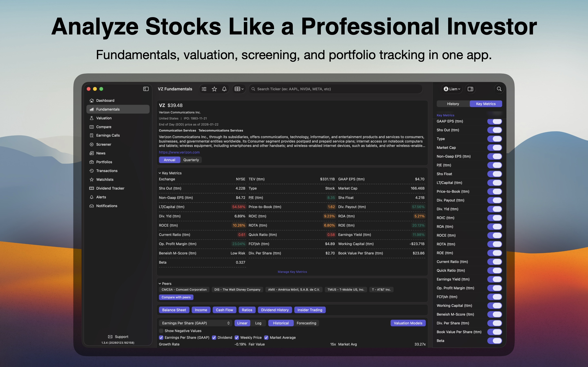Switch to the History tab in right panel

point(453,104)
